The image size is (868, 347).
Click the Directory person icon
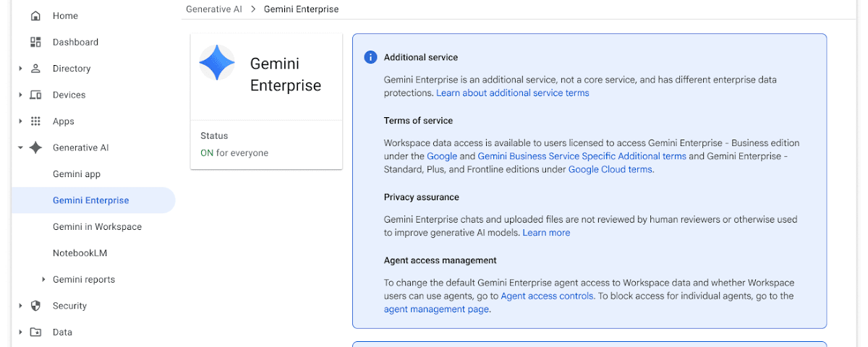35,69
